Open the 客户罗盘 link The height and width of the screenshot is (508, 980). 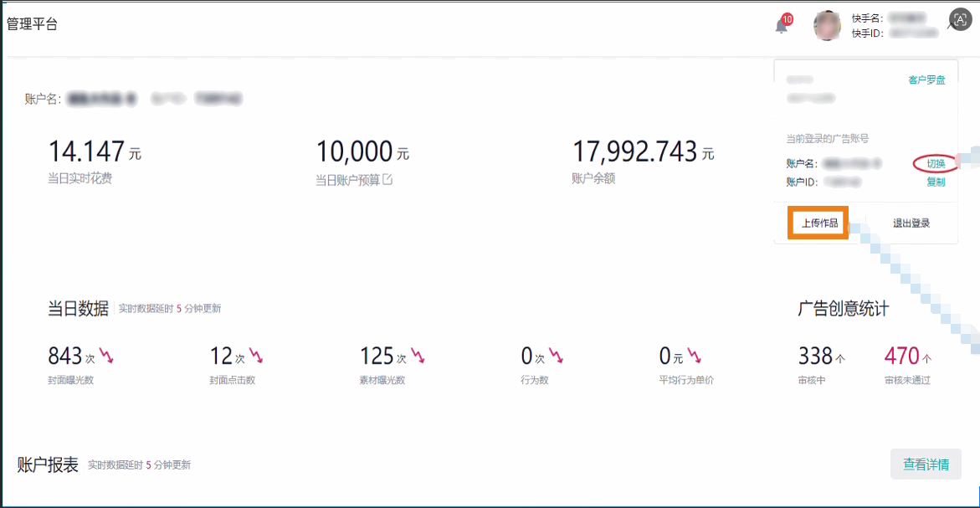click(x=926, y=80)
